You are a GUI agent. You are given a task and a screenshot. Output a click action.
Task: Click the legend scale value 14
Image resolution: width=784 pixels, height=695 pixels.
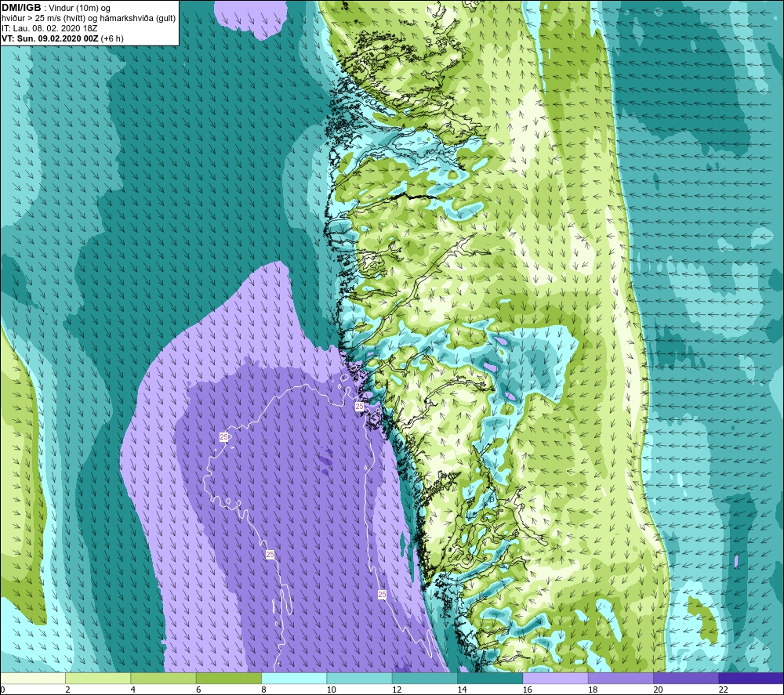pos(463,690)
